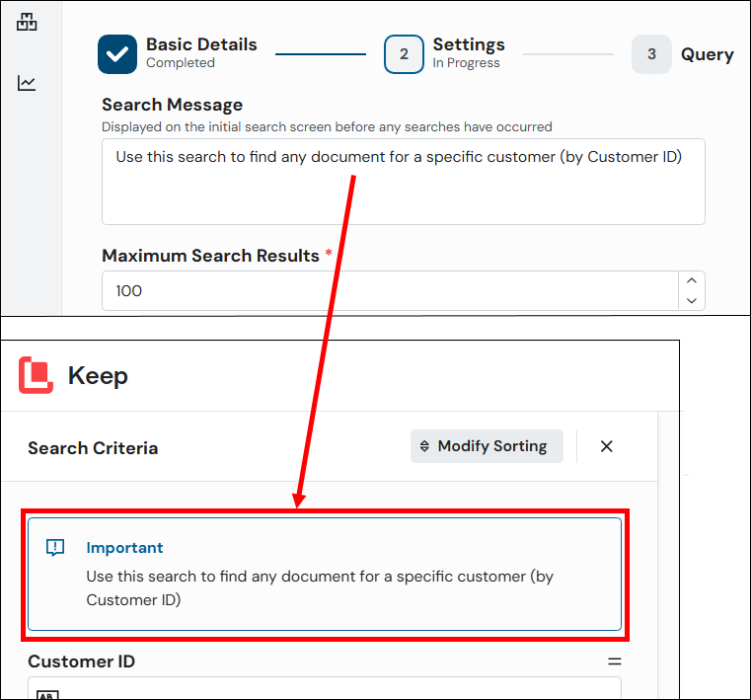Open the Customer ID equals operator menu
The image size is (751, 700).
(615, 661)
